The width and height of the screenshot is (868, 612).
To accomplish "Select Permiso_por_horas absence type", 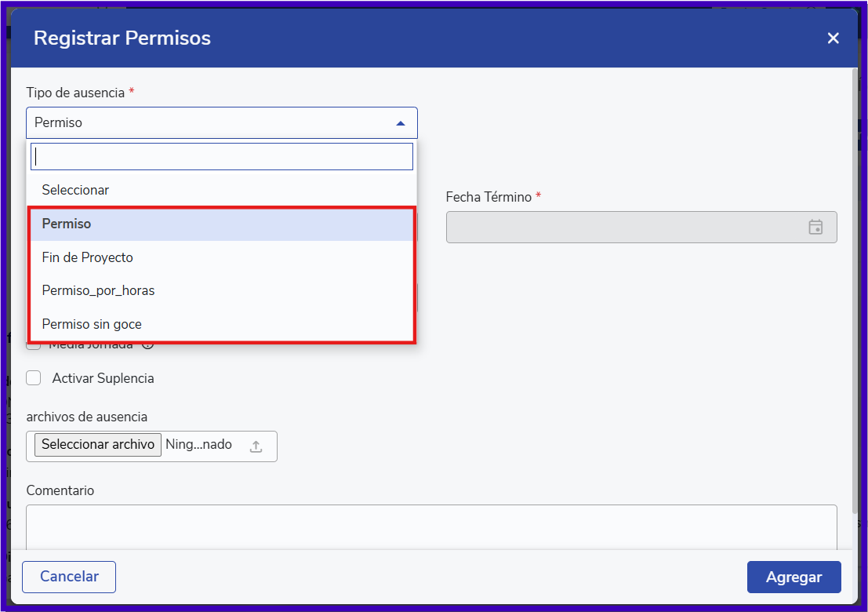I will [99, 290].
